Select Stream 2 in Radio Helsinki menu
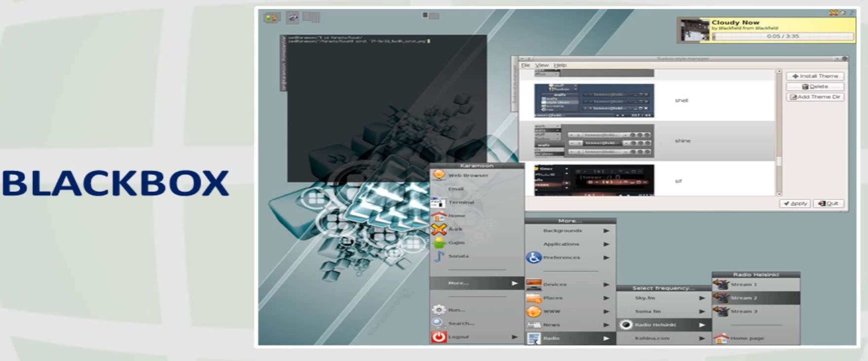The width and height of the screenshot is (868, 361). [756, 298]
